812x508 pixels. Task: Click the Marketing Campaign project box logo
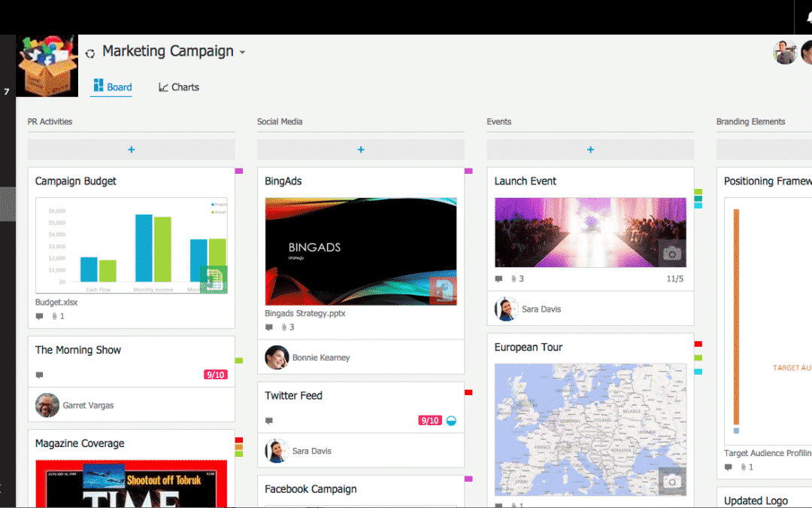(47, 65)
